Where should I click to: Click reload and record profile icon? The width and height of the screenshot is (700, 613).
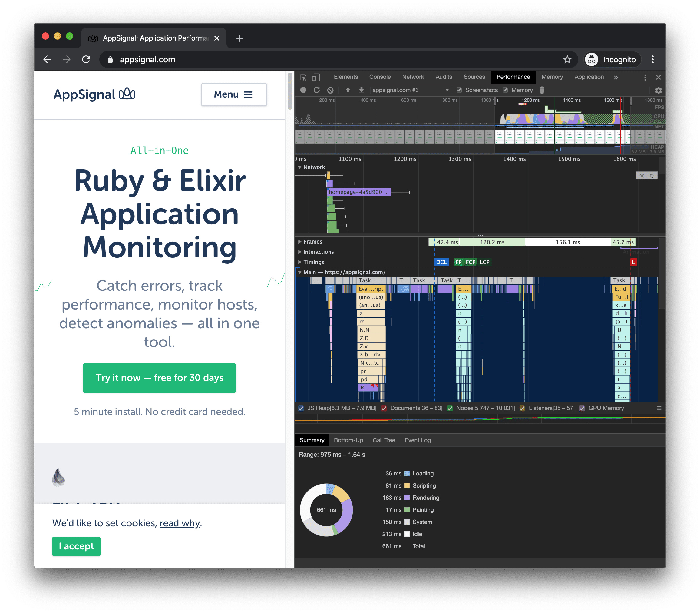(317, 90)
